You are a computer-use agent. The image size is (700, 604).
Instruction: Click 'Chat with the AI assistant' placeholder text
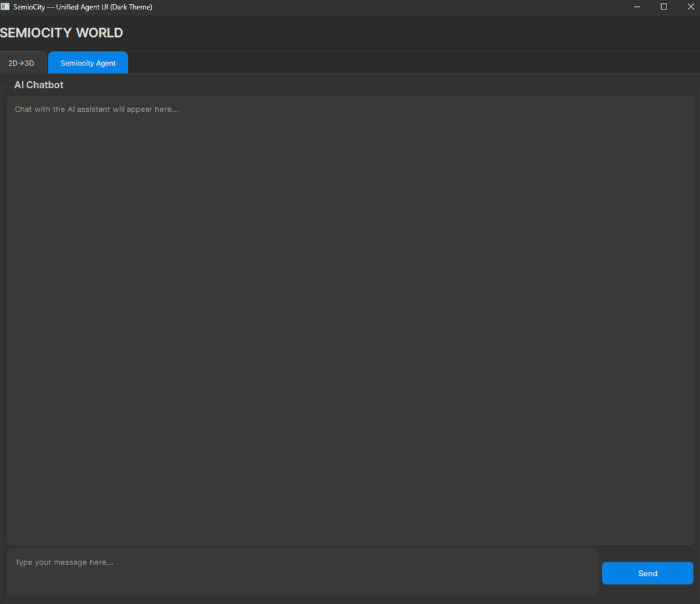click(x=96, y=109)
